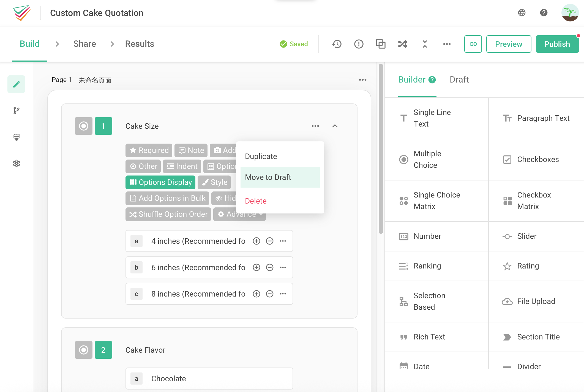Open more options for 8 inches choice
This screenshot has width=584, height=392.
[x=283, y=294]
